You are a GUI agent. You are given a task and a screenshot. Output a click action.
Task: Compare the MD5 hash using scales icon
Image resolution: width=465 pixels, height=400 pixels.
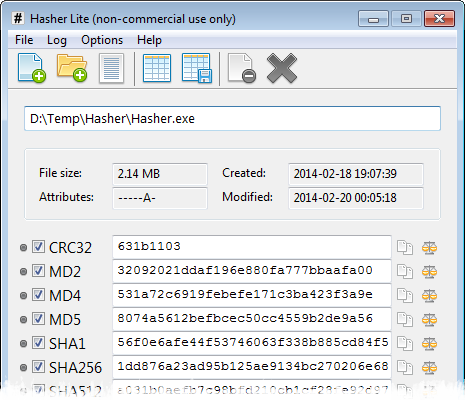tap(429, 320)
